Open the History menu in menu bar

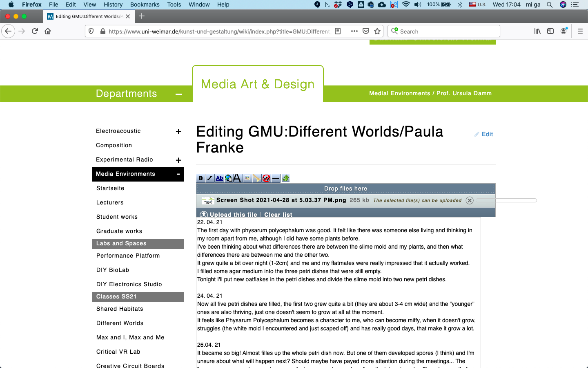click(113, 4)
